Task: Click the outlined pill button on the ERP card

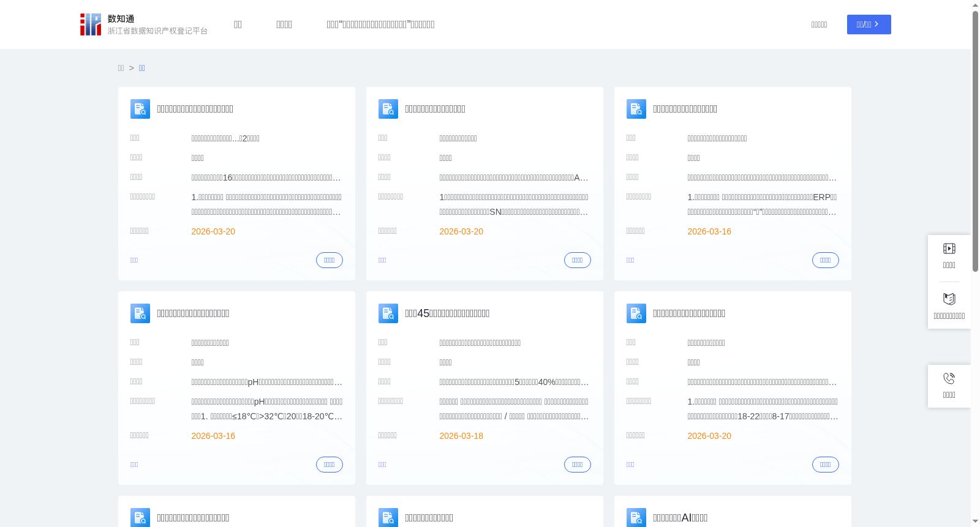Action: coord(826,260)
